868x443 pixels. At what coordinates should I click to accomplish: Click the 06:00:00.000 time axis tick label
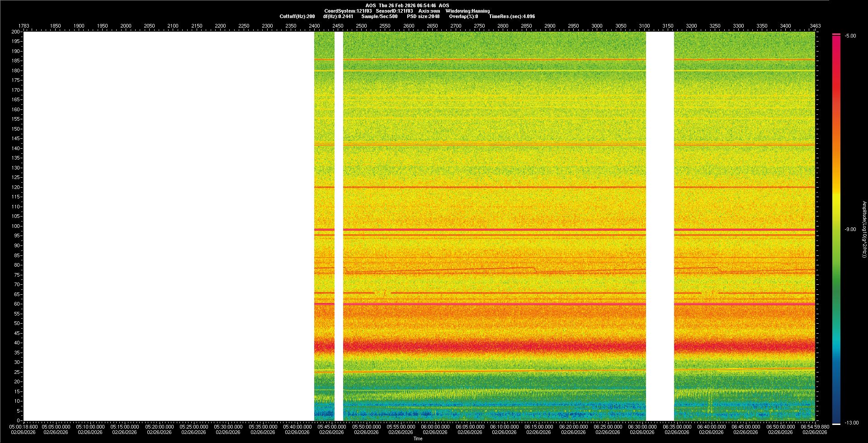tap(435, 427)
